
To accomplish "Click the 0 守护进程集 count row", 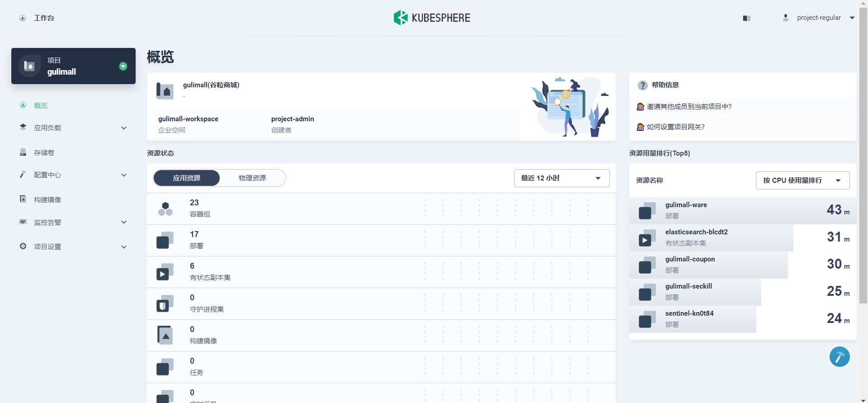I will (381, 303).
